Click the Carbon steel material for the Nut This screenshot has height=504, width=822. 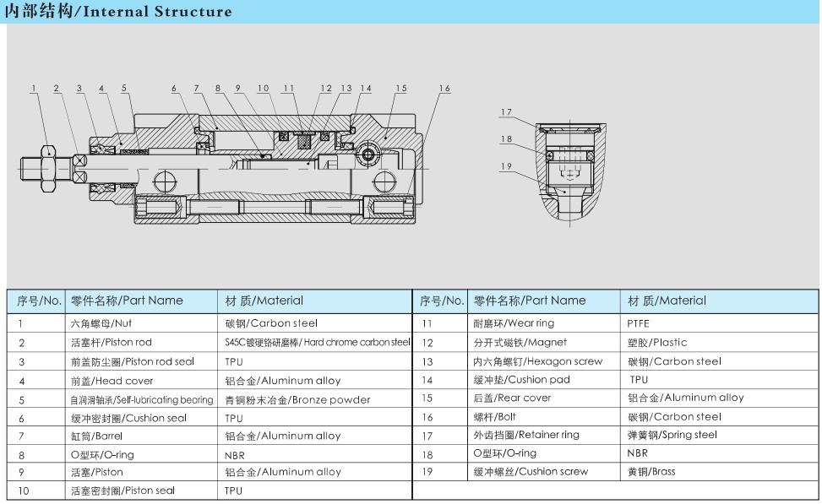click(271, 323)
